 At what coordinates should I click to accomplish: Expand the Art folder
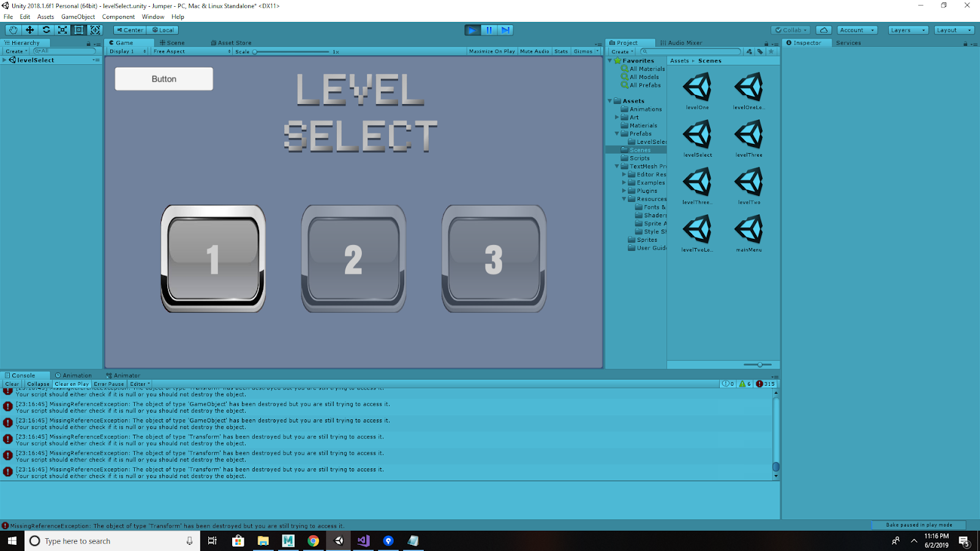click(x=617, y=118)
